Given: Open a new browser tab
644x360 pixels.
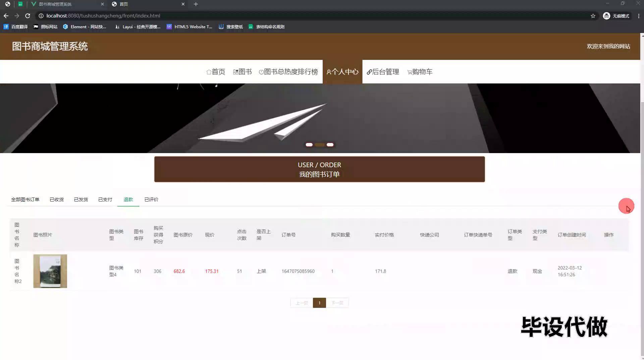Looking at the screenshot, I should 196,4.
